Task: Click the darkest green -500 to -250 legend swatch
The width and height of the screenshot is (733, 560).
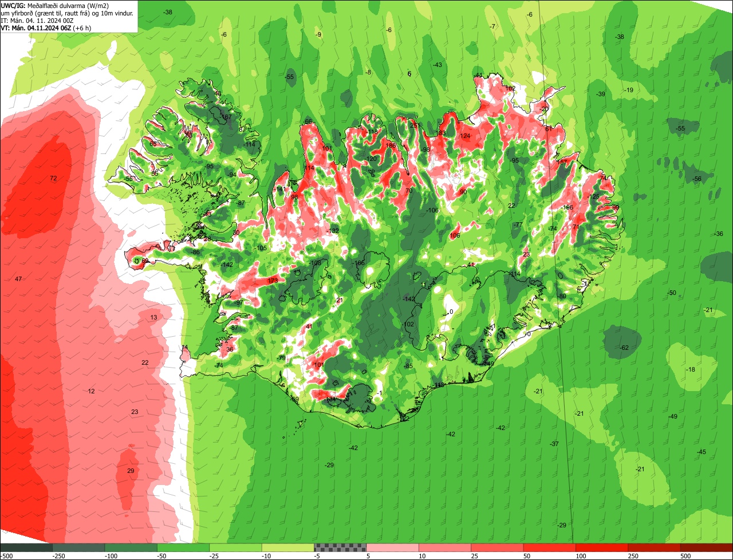Action: [26, 547]
